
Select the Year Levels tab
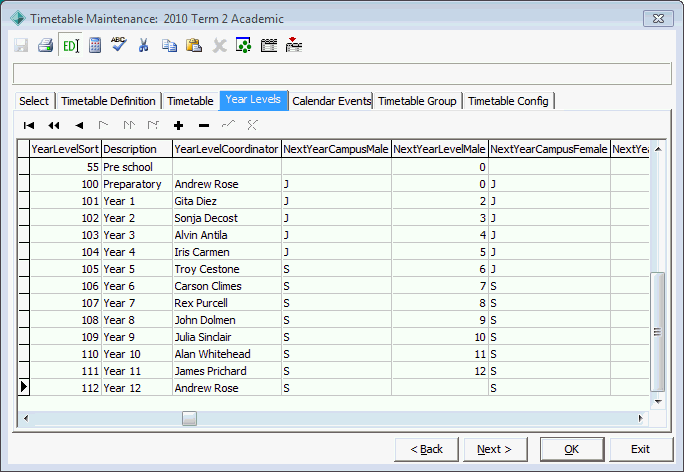(x=253, y=100)
